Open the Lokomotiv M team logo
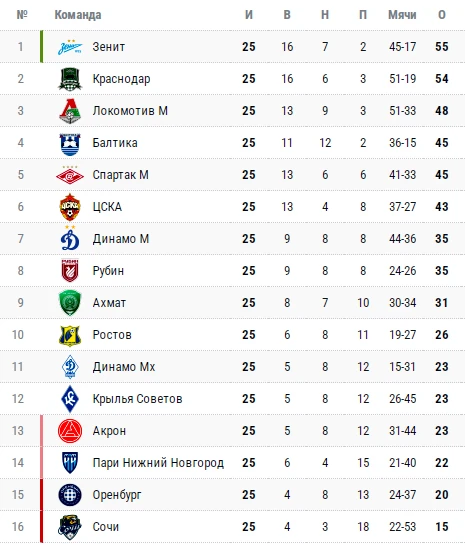This screenshot has width=465, height=550. tap(70, 111)
